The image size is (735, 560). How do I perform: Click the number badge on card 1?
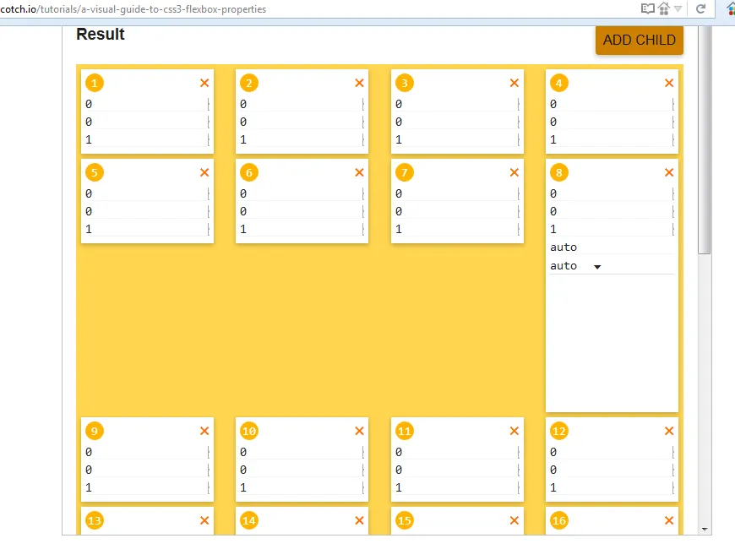tap(95, 83)
